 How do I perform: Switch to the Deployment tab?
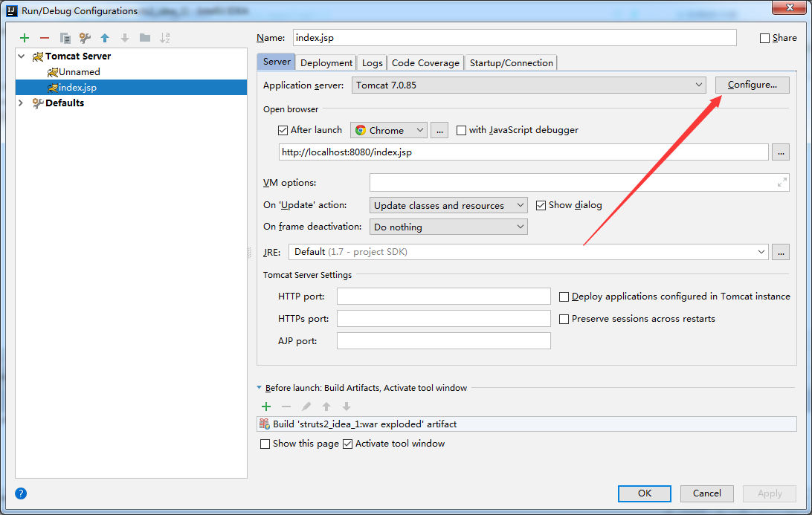[326, 62]
